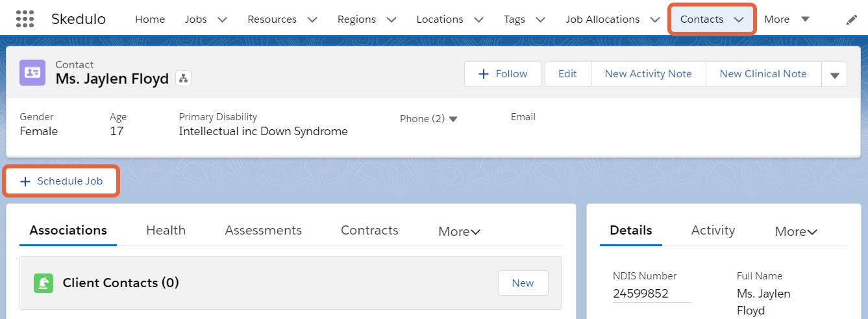Screen dimensions: 868x319
Task: Click the pencil edit navigation icon
Action: (x=852, y=19)
